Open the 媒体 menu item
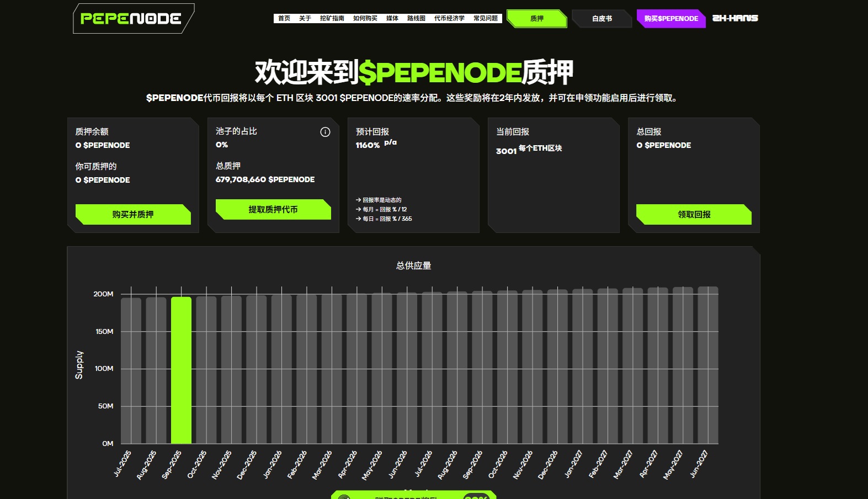868x499 pixels. click(x=392, y=19)
